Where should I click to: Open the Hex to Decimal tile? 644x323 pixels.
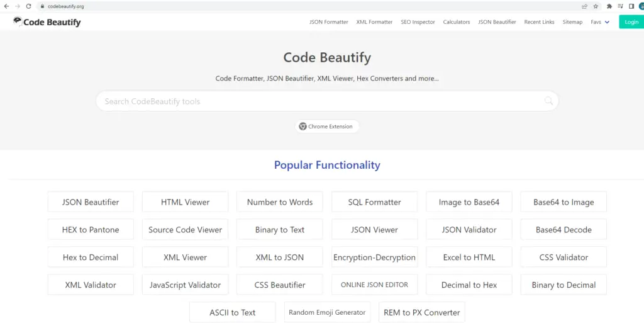(91, 258)
